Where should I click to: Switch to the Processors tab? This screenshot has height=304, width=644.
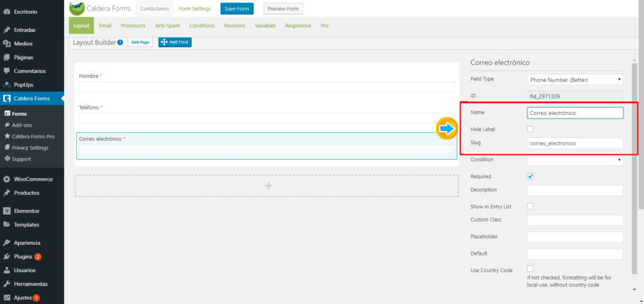click(133, 26)
